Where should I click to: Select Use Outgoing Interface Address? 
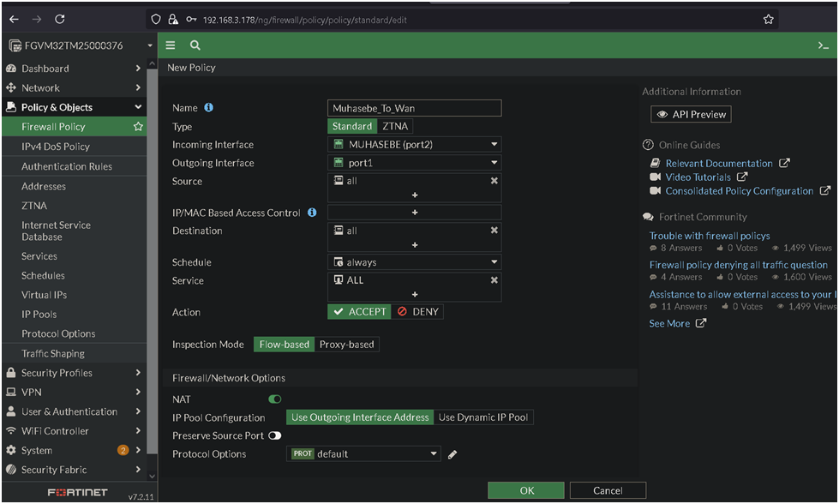tap(360, 417)
